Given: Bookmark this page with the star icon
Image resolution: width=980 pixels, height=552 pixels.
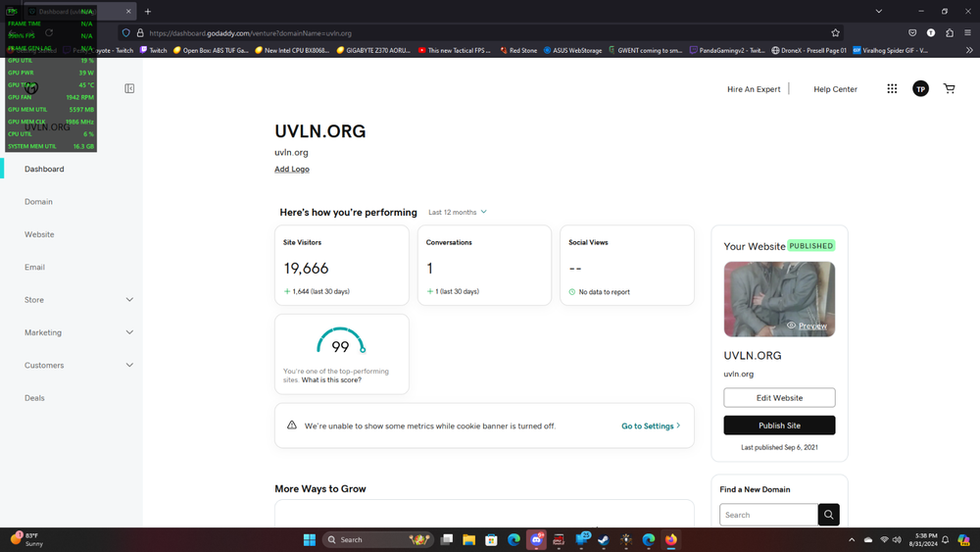Looking at the screenshot, I should tap(836, 33).
